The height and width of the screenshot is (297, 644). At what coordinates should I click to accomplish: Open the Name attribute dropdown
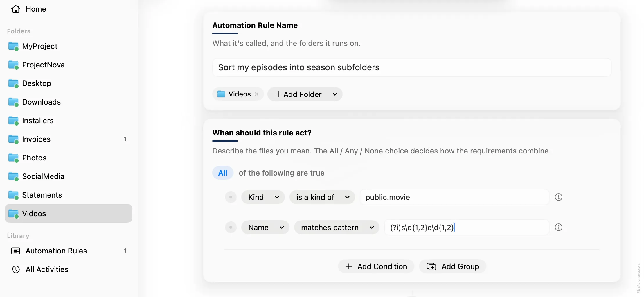[x=265, y=227]
